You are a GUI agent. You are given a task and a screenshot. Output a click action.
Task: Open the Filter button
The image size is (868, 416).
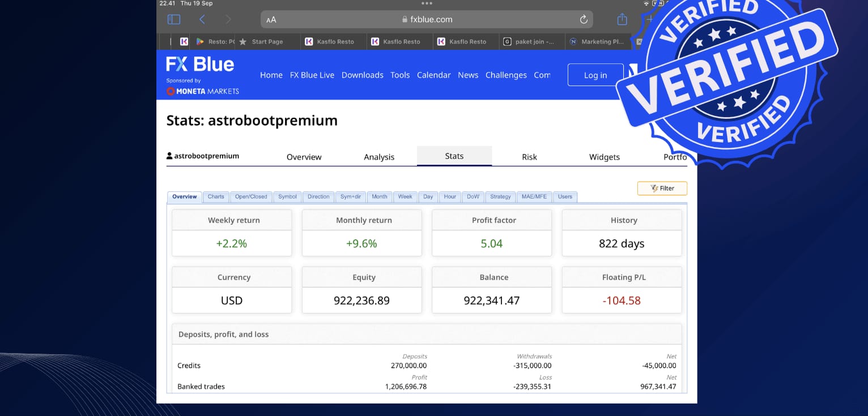click(662, 188)
